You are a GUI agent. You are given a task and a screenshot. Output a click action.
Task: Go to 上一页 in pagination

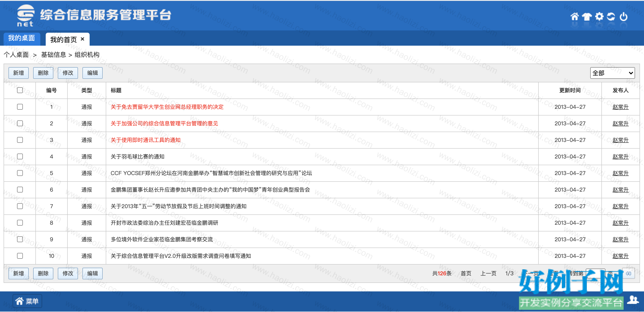coord(488,273)
